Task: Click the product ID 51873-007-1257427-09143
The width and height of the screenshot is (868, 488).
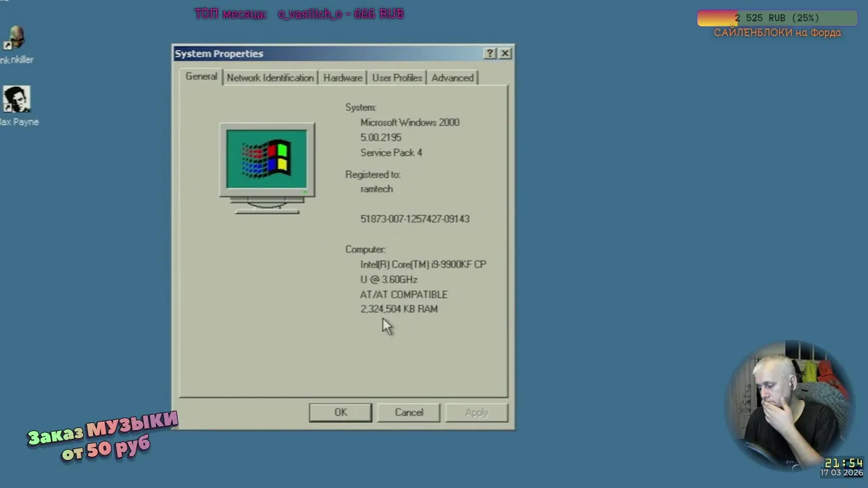Action: (414, 219)
